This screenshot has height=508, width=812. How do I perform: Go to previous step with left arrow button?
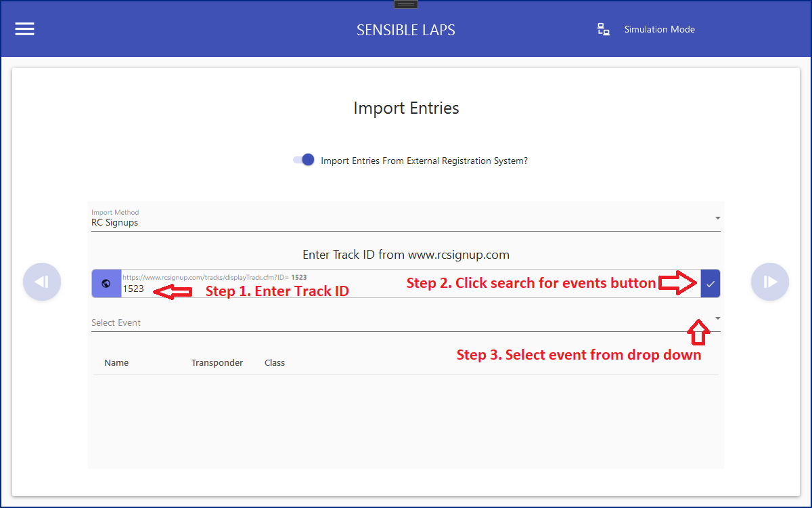pyautogui.click(x=42, y=282)
